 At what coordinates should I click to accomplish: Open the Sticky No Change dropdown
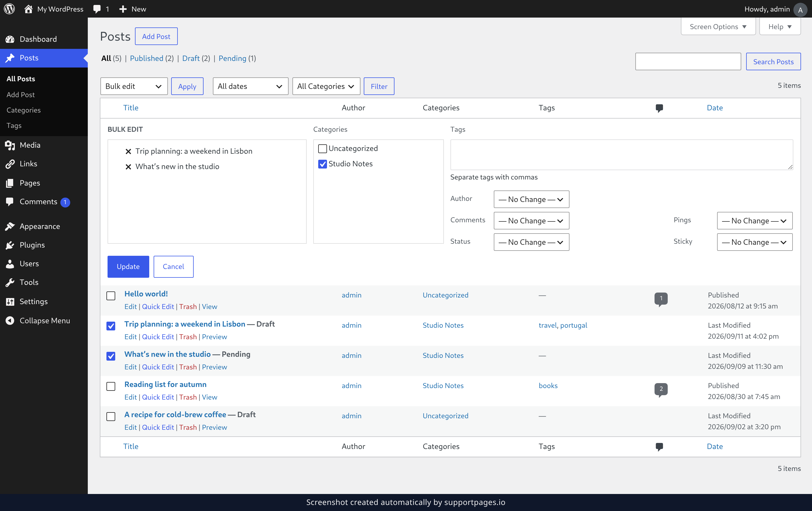coord(754,242)
